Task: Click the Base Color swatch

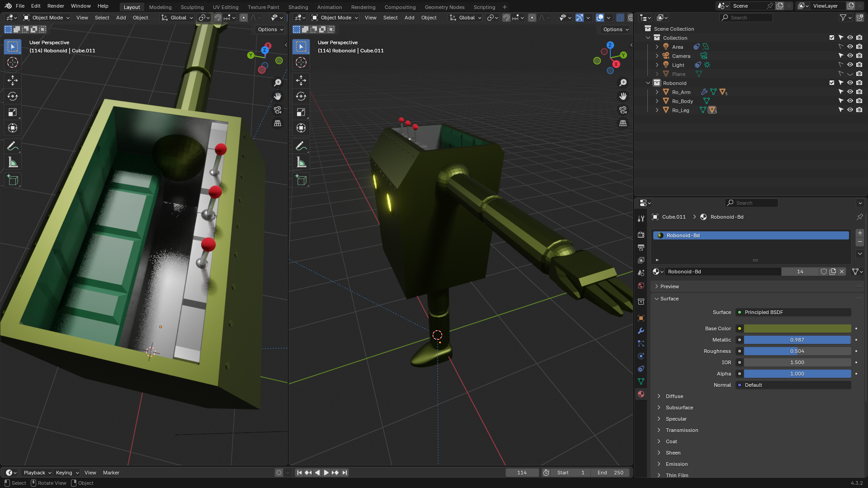Action: tap(797, 328)
